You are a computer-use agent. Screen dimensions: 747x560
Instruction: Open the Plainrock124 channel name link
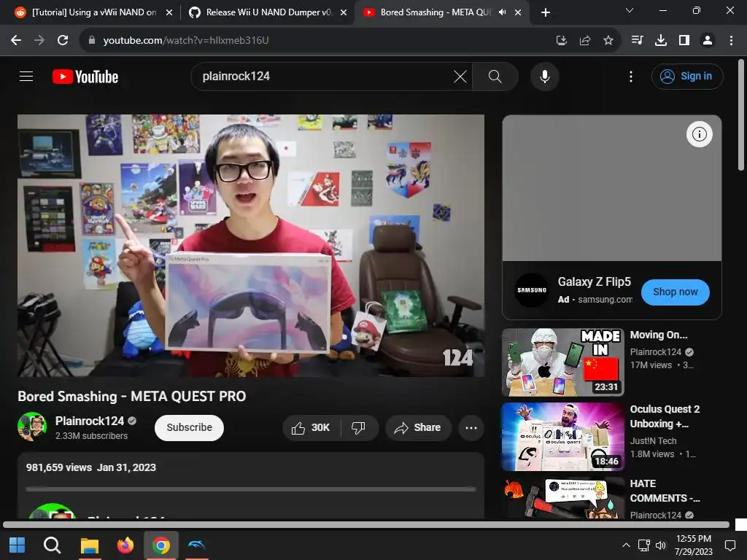(90, 421)
